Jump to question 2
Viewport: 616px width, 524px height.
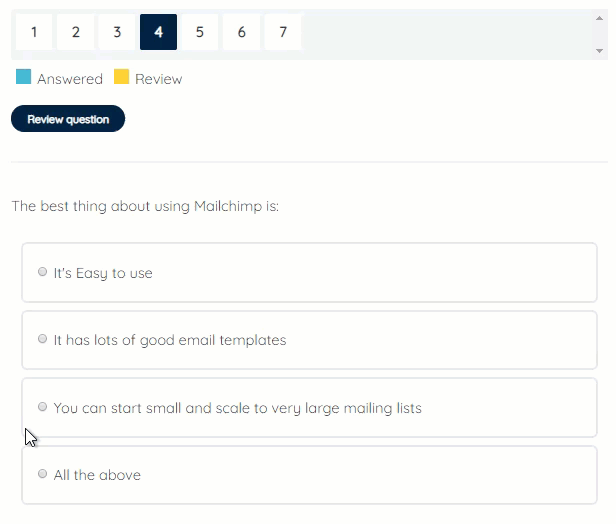point(75,32)
